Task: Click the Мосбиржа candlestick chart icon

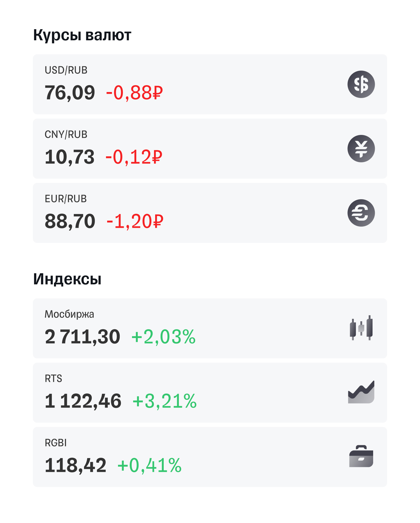Action: tap(361, 328)
